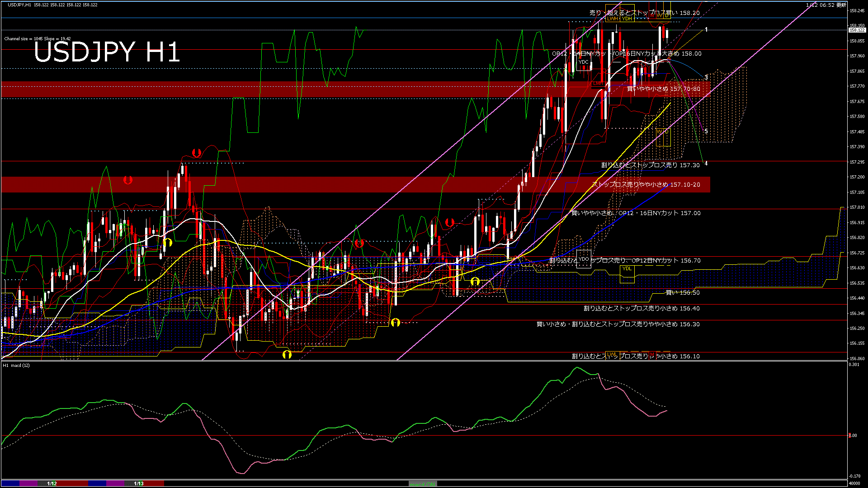Toggle the macd ON button
This screenshot has width=868, height=488.
click(423, 484)
